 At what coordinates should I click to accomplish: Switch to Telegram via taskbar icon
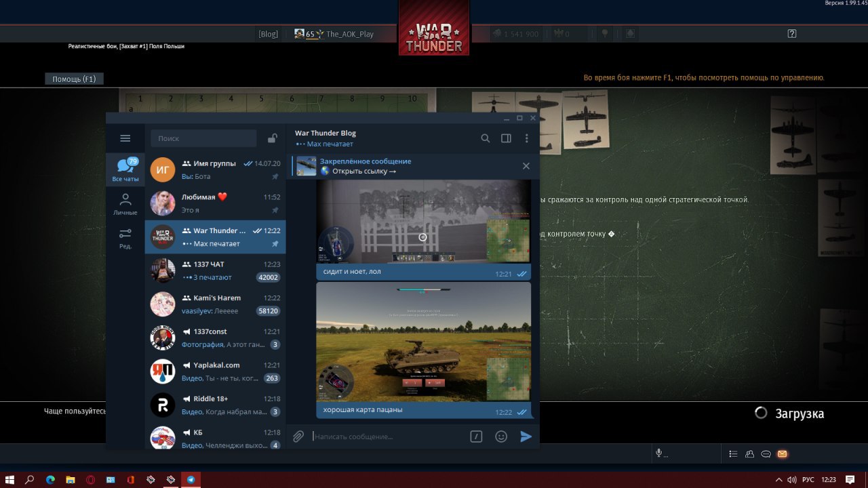tap(191, 479)
